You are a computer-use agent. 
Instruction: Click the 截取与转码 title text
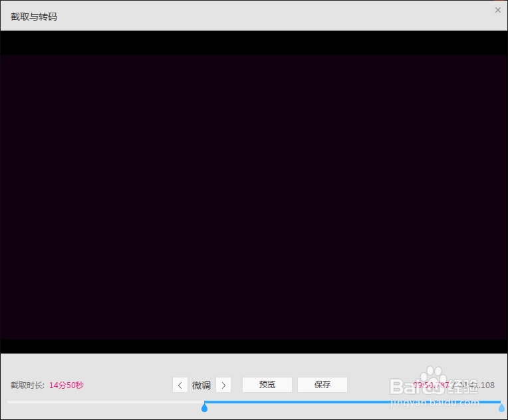[34, 17]
